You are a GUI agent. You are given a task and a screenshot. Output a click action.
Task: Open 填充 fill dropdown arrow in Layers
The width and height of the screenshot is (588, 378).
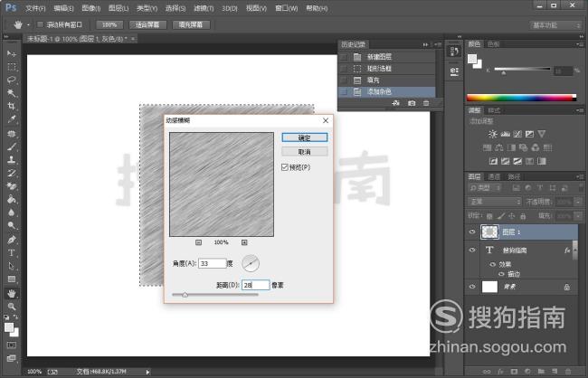(x=578, y=216)
